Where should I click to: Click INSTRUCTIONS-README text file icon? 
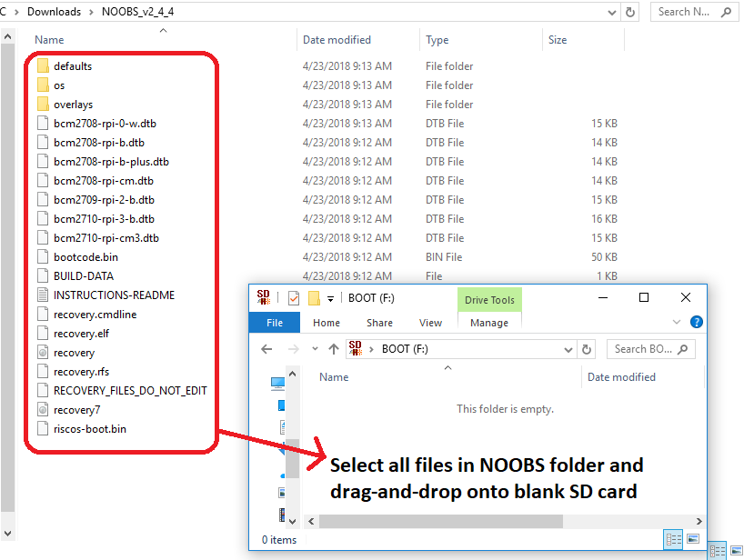coord(43,295)
